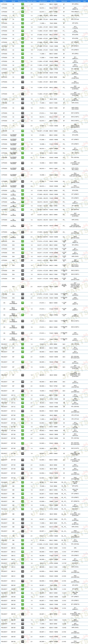This screenshot has width=88, height=644.
Task: Click petrol icon in DS 5GZ (EP6FDT) row
Action: click(x=23, y=309)
